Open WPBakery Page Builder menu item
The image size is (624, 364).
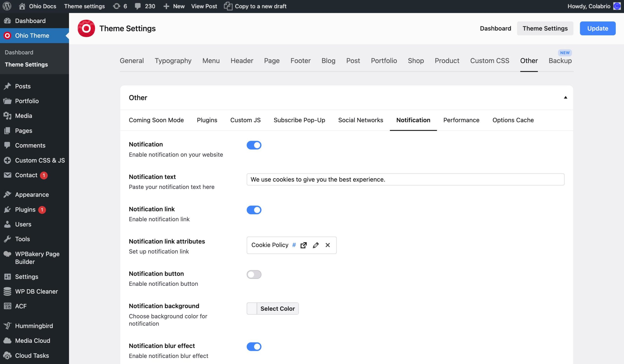tap(34, 258)
